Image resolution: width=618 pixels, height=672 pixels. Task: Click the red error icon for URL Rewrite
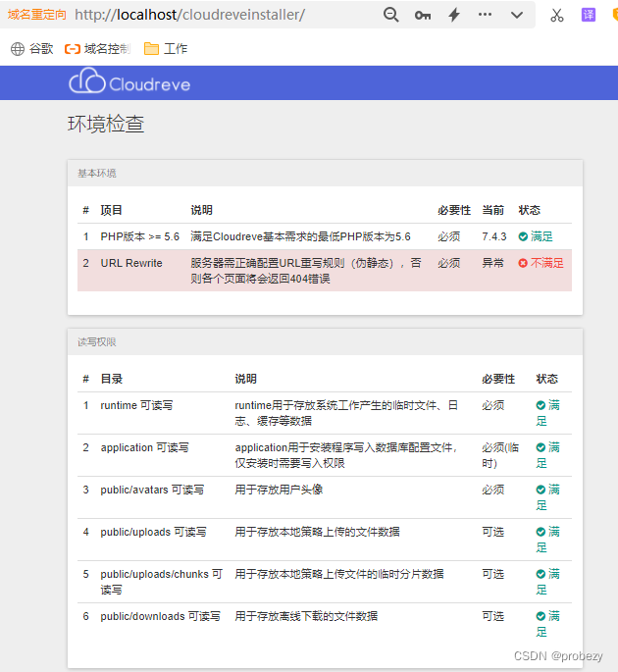[x=523, y=263]
